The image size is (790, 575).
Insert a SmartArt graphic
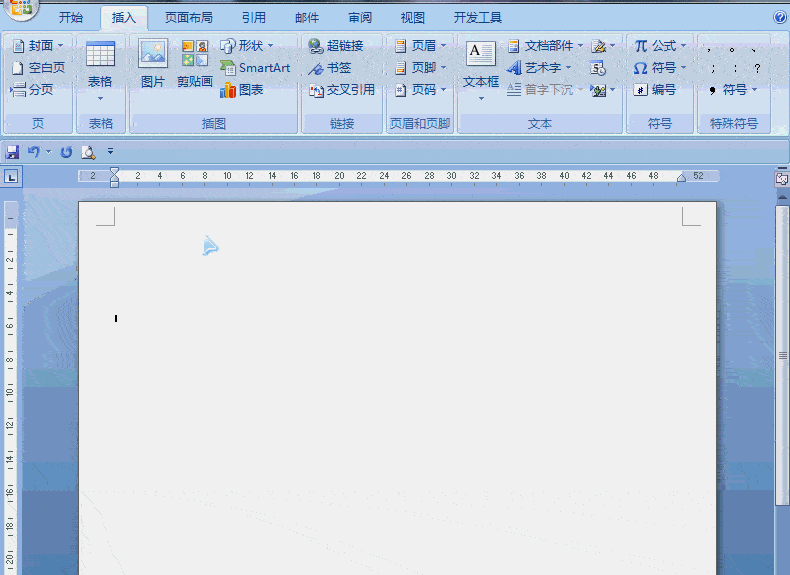[x=255, y=68]
